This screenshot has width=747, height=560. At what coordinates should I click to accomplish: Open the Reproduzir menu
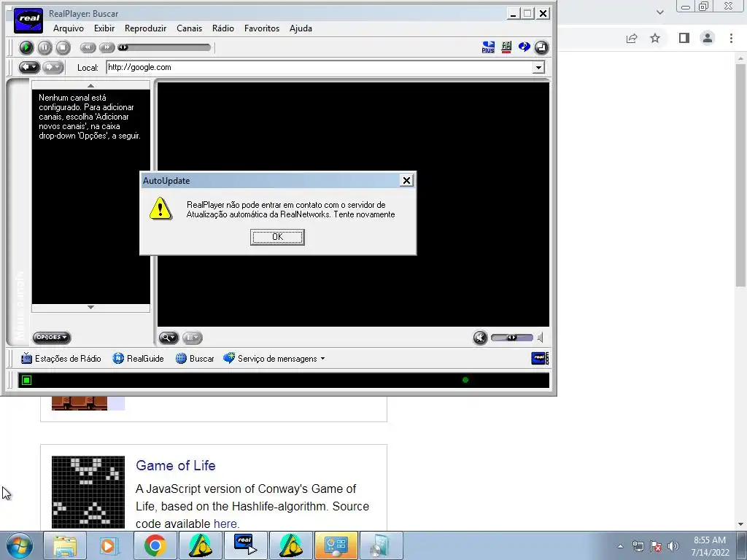145,28
